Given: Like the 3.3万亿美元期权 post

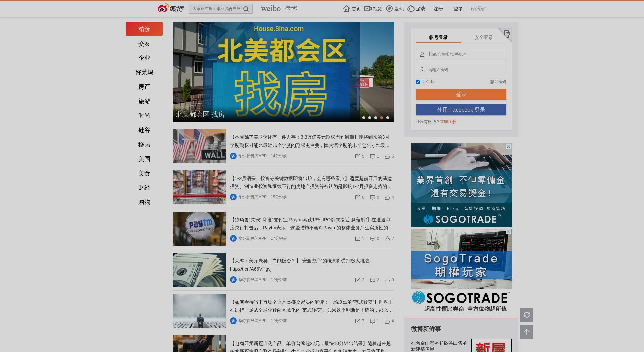Looking at the screenshot, I should (387, 156).
